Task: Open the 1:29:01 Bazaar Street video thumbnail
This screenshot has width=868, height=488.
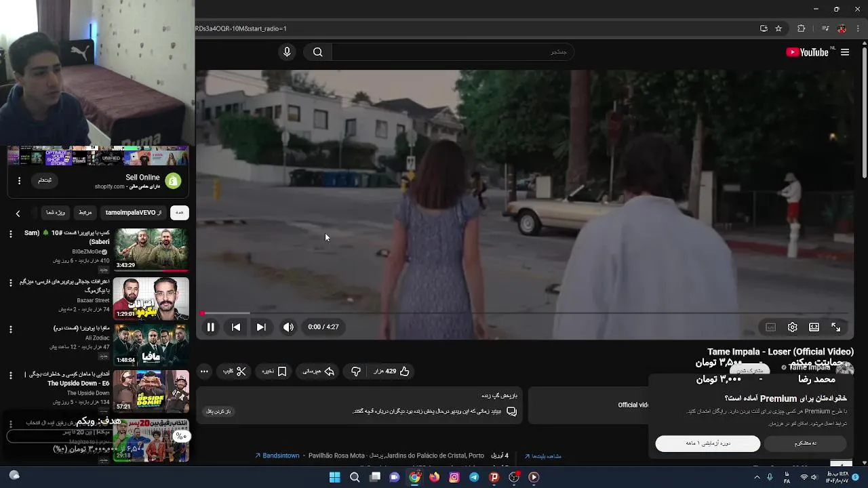Action: [x=151, y=298]
